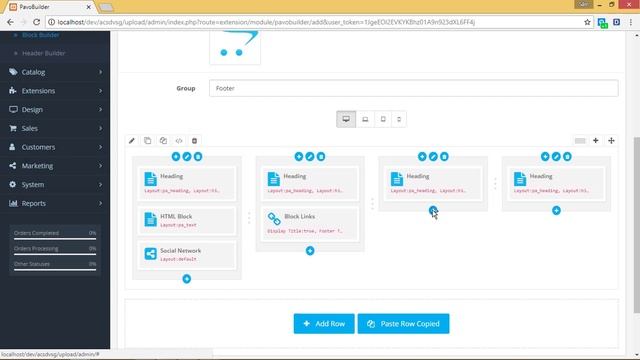
Task: Delete the second column
Action: tap(321, 156)
